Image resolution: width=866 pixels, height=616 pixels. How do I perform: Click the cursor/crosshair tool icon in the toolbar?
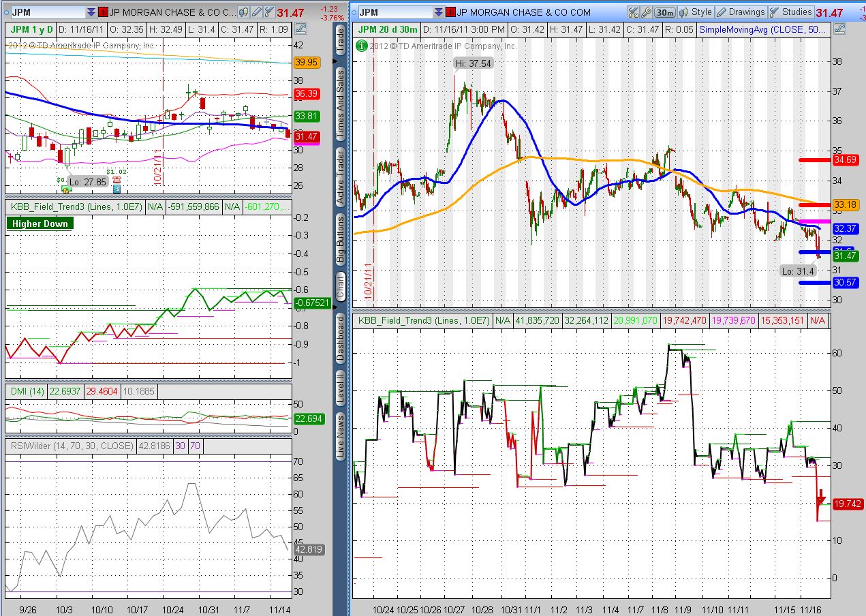click(632, 12)
